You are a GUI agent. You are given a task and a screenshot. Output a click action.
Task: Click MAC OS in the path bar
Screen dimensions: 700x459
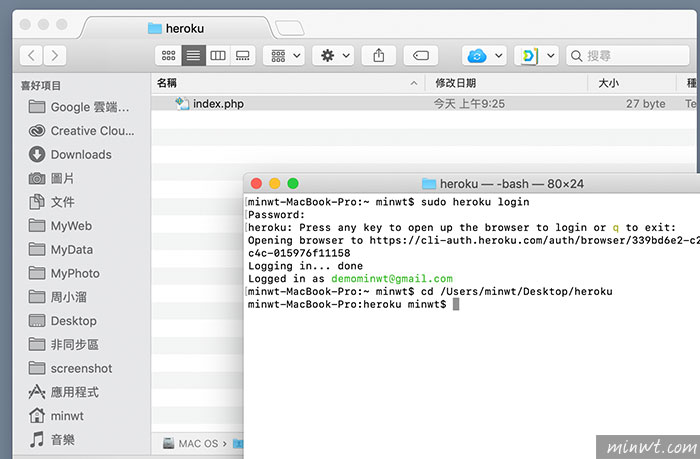tap(191, 443)
